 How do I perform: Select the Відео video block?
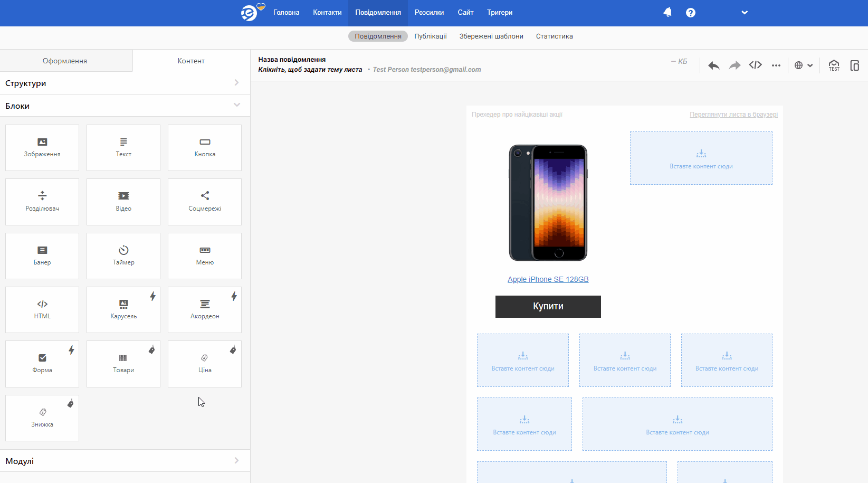click(123, 202)
